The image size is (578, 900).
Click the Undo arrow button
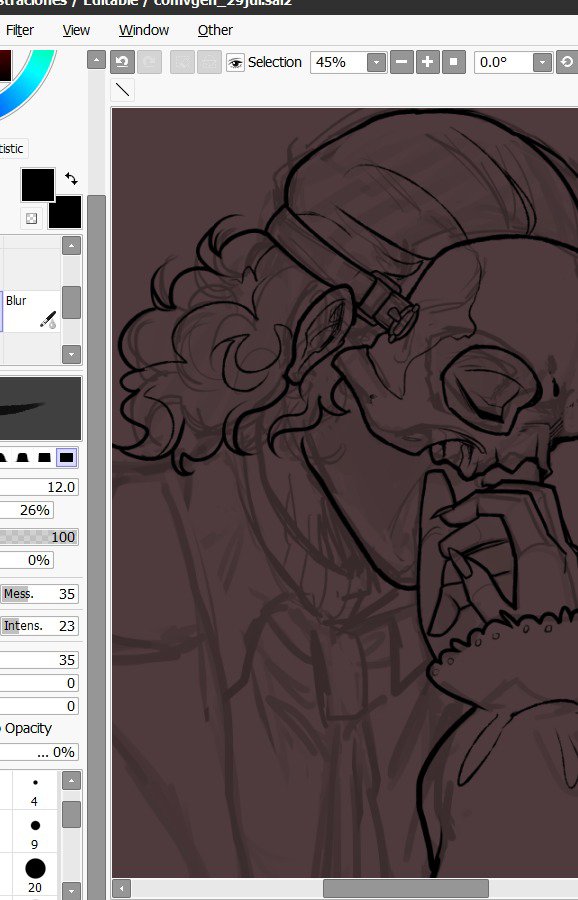[x=122, y=62]
